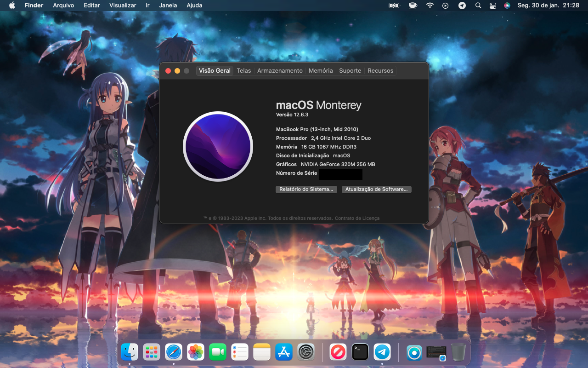Open Finder from the Dock
588x368 pixels.
click(x=130, y=352)
